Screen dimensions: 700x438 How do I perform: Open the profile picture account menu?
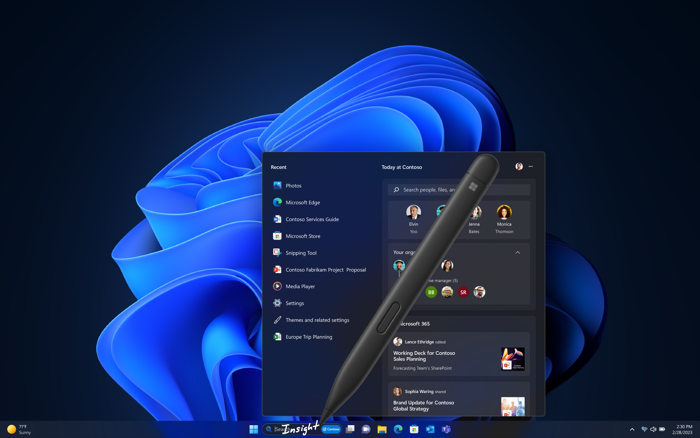(x=519, y=167)
